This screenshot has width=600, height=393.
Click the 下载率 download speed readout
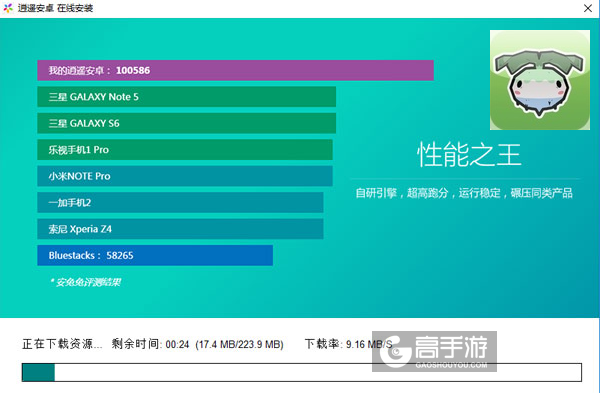tap(349, 344)
